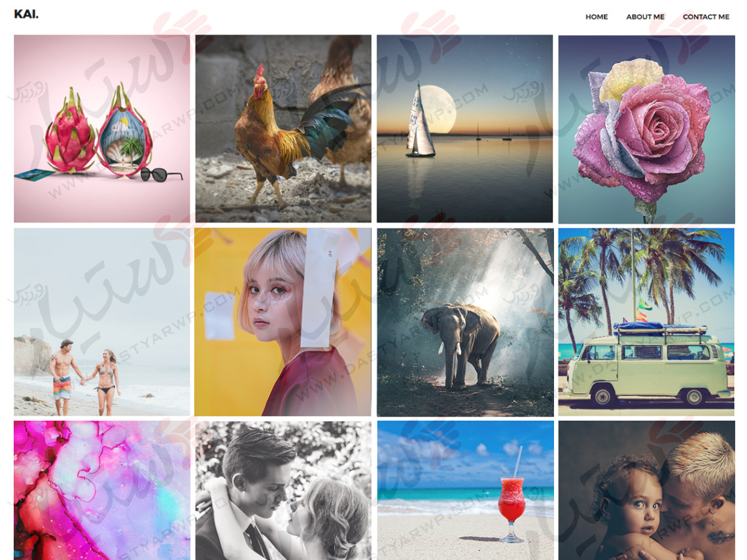
Task: Open the HOME menu item
Action: pyautogui.click(x=597, y=16)
